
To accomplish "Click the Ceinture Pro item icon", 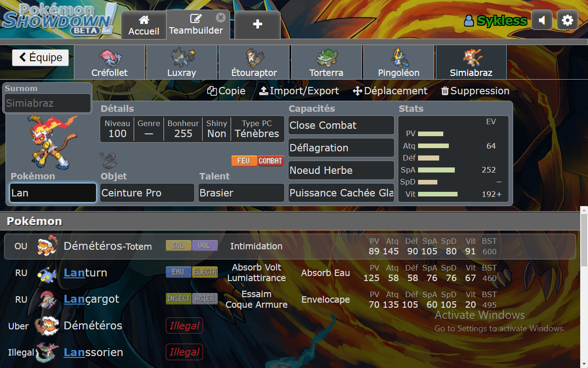I will [108, 161].
